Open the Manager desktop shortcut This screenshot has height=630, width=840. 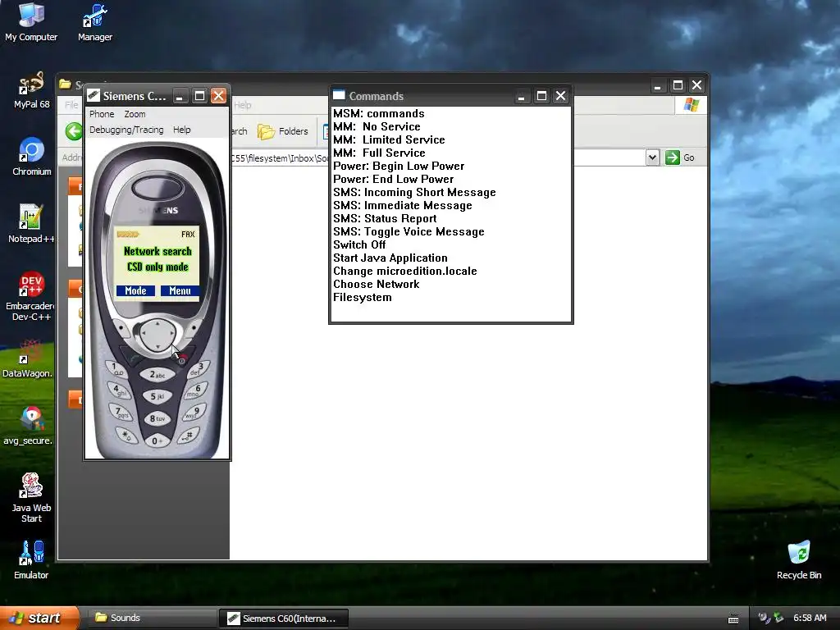95,21
